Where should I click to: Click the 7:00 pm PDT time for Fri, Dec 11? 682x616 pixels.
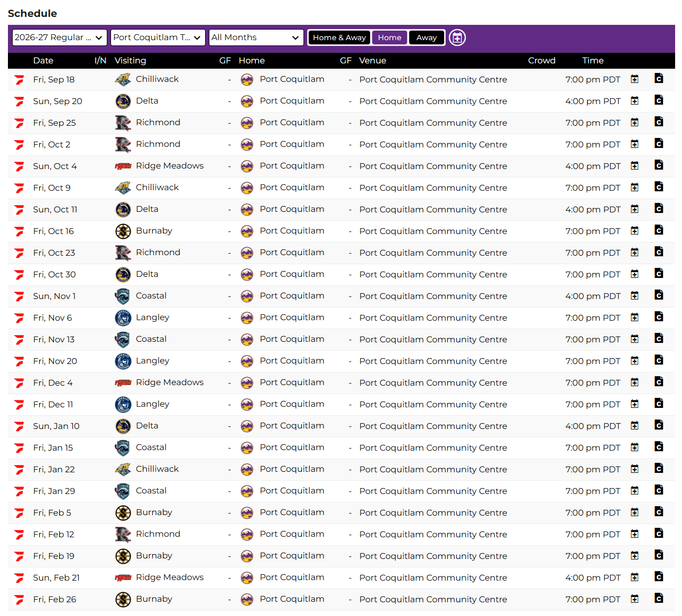point(593,404)
